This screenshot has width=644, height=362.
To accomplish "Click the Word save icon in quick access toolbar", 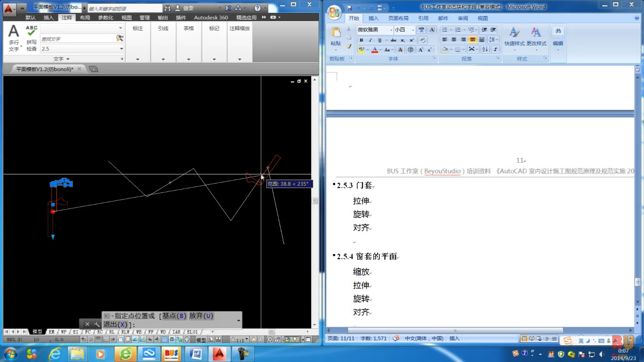I will (x=349, y=8).
